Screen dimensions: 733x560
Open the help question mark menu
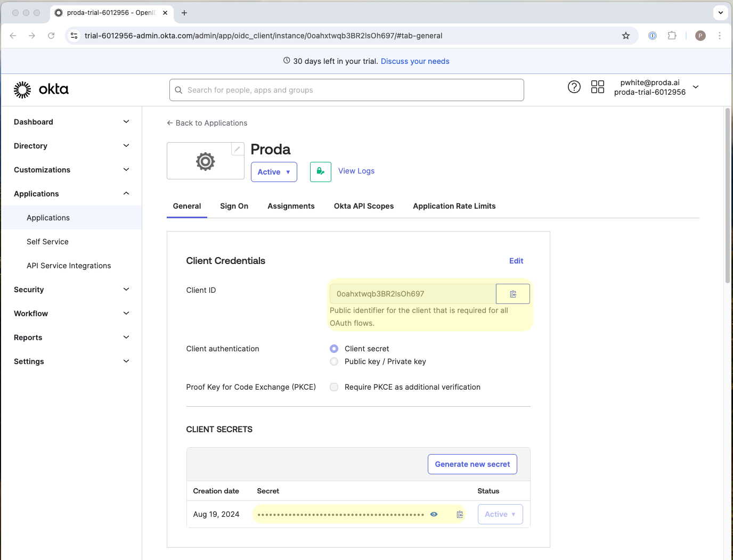click(x=574, y=87)
